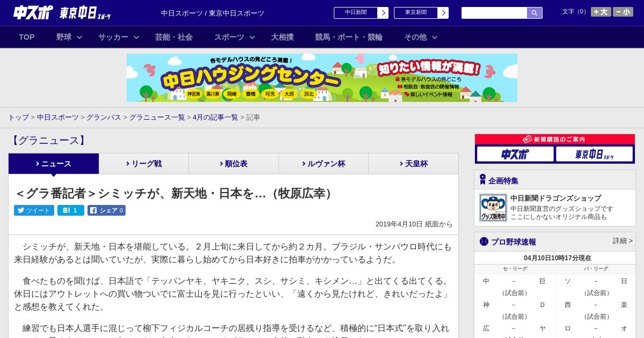Click the 企画特集 section heading
The image size is (644, 338).
(x=503, y=181)
